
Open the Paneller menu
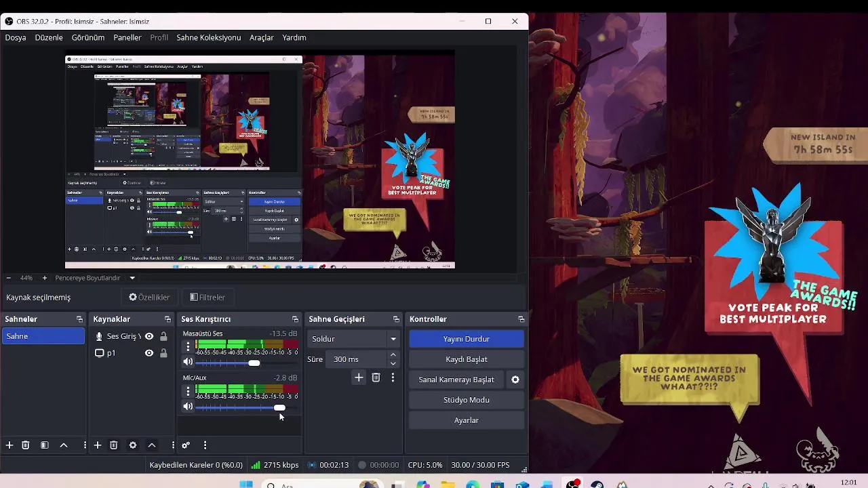click(127, 37)
